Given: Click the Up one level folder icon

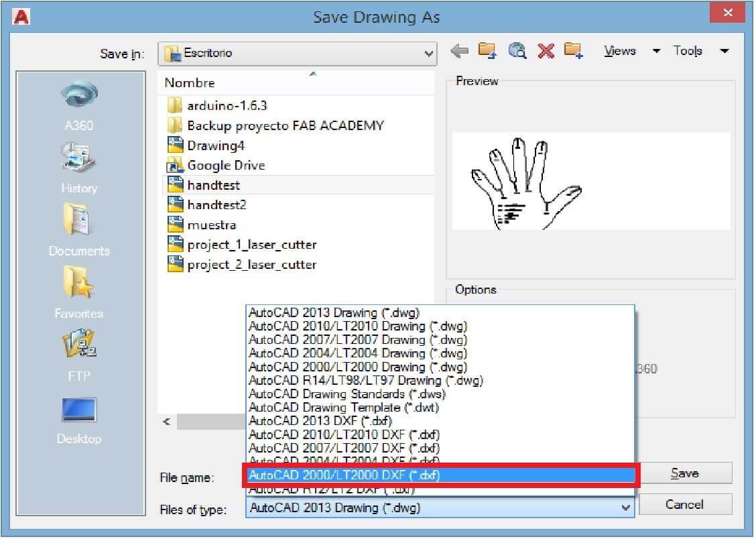Looking at the screenshot, I should [487, 50].
